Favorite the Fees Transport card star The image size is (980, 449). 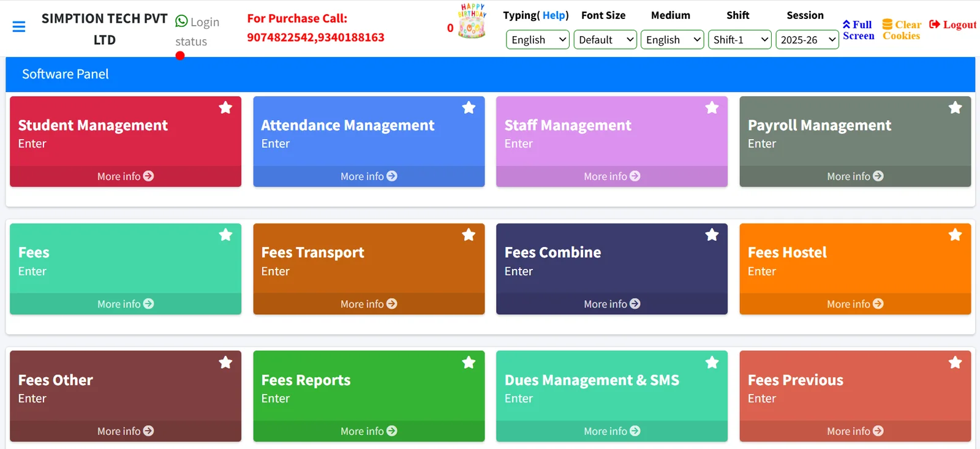pyautogui.click(x=469, y=235)
